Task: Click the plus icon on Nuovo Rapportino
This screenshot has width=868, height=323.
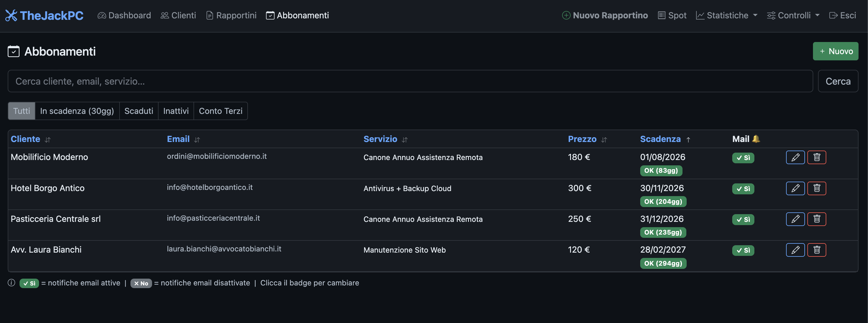Action: pyautogui.click(x=566, y=15)
